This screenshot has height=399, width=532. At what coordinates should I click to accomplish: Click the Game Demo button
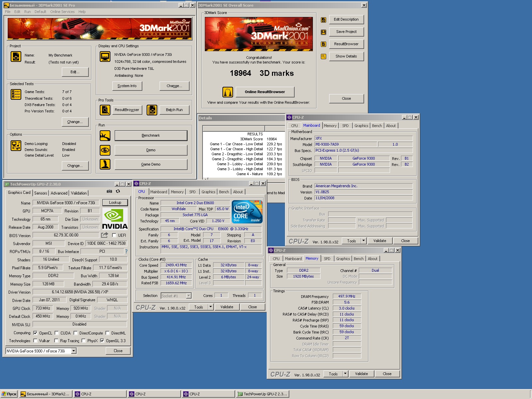151,164
